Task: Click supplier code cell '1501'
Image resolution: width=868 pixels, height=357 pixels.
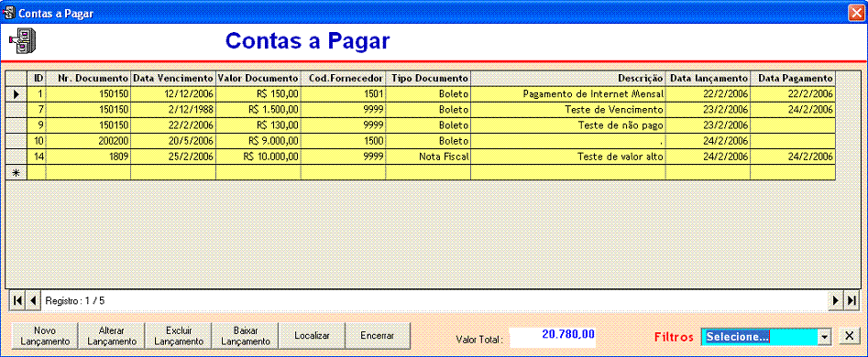Action: pos(343,94)
